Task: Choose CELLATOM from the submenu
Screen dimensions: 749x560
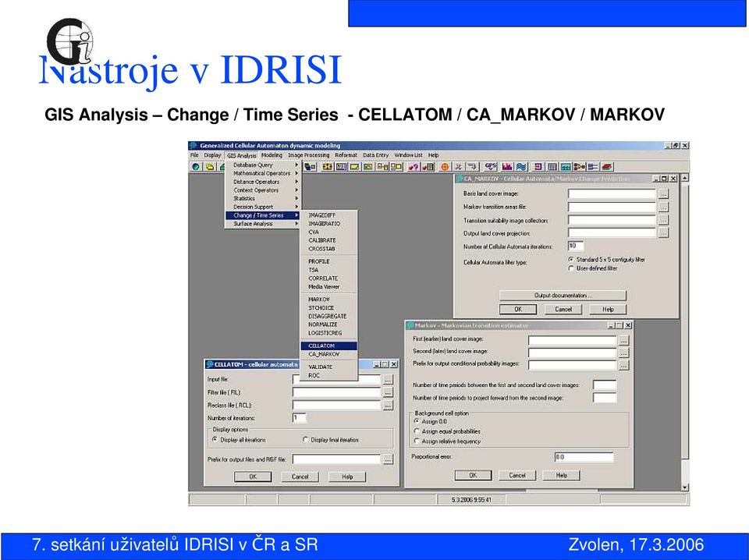Action: [x=329, y=346]
